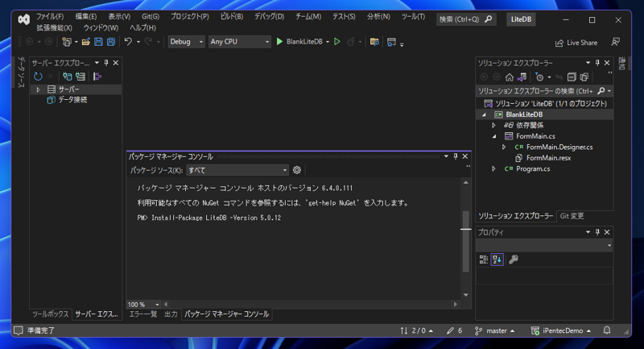Open the 拡張機能(X) menu
Viewport: 644px width, 349px height.
pos(54,28)
